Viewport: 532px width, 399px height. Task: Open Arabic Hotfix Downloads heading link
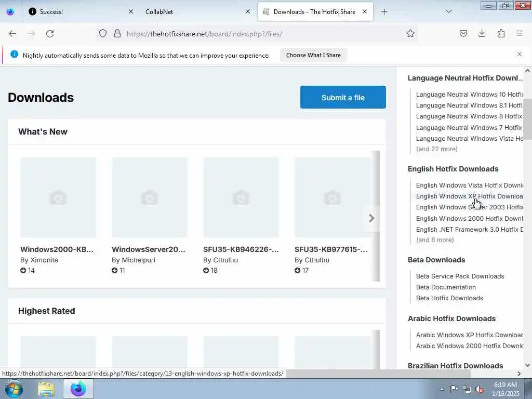pos(451,318)
